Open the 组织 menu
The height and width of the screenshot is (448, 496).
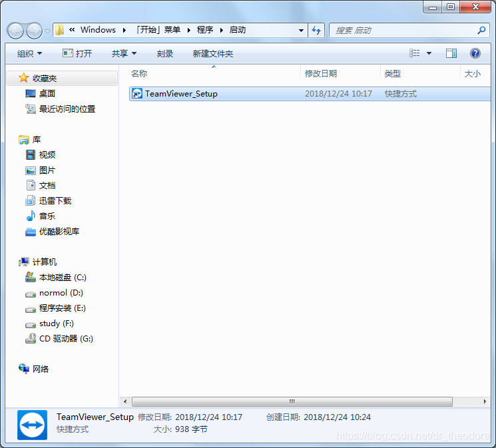[x=29, y=53]
